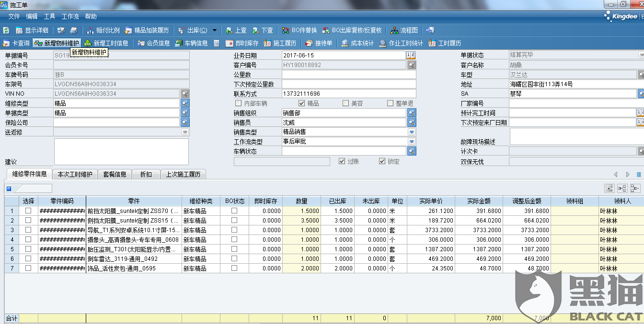This screenshot has height=324, width=644.
Task: Open the 工作流 menu
Action: (x=70, y=16)
